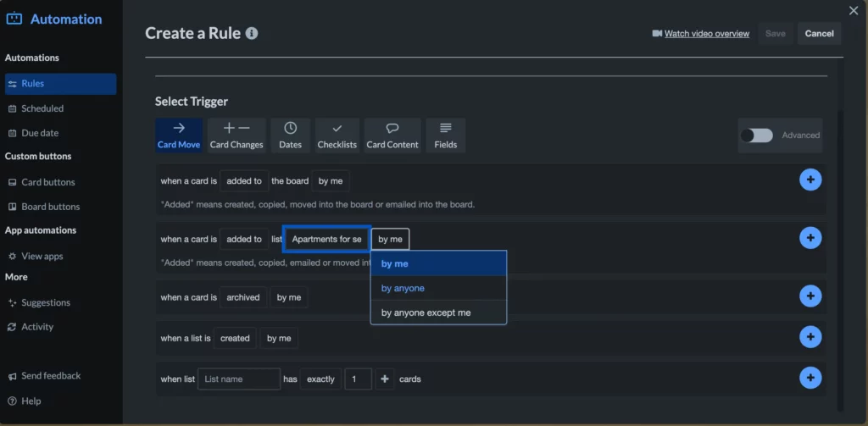This screenshot has width=868, height=426.
Task: Open the Create a Rule info icon
Action: [x=252, y=33]
